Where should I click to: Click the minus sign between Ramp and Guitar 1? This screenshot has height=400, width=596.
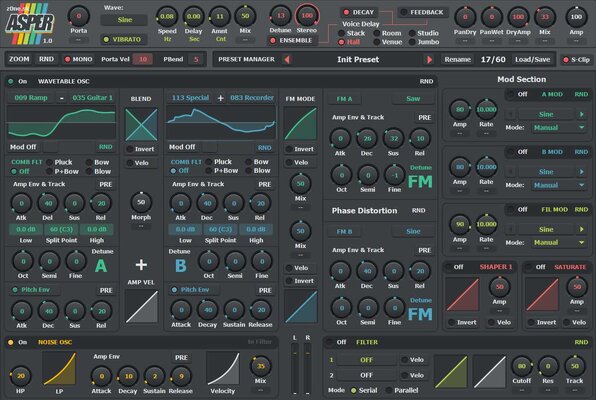click(62, 98)
